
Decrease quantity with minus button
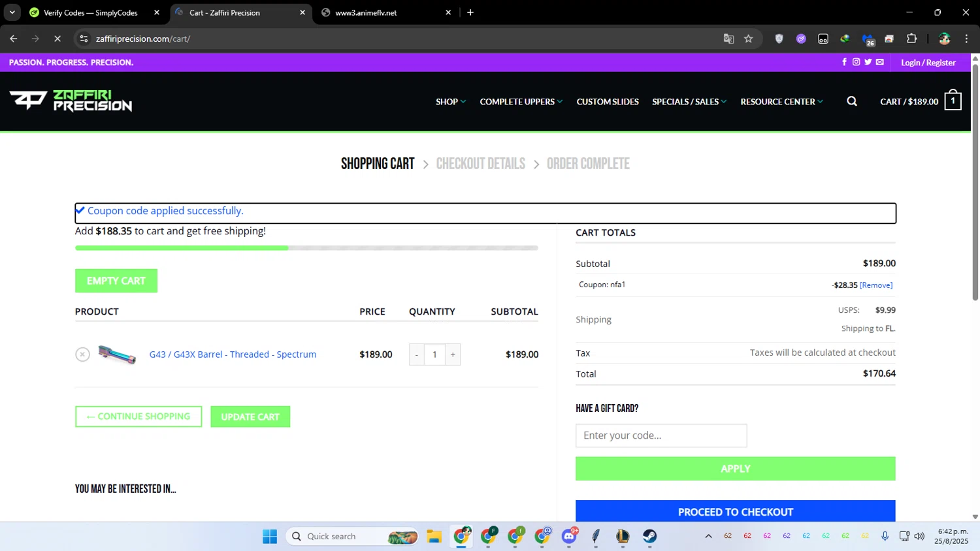[417, 354]
